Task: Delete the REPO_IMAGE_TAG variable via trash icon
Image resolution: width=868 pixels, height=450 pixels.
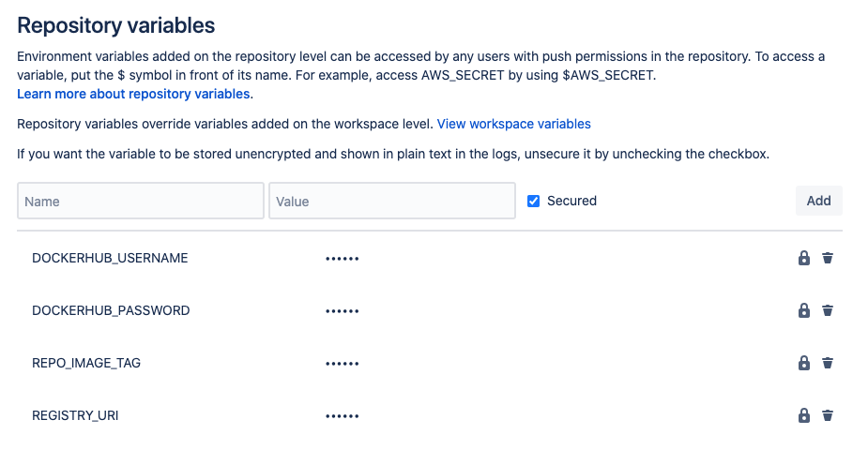Action: (828, 363)
